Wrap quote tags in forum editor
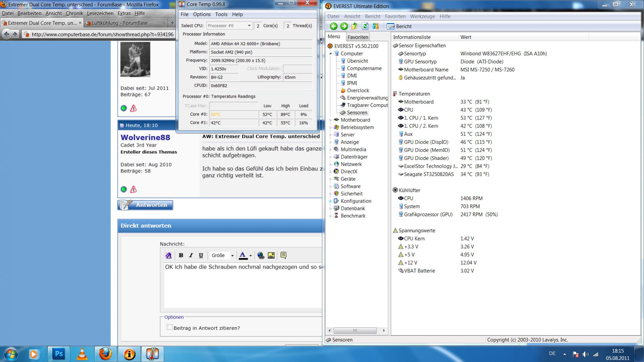644x362 pixels. pyautogui.click(x=284, y=255)
